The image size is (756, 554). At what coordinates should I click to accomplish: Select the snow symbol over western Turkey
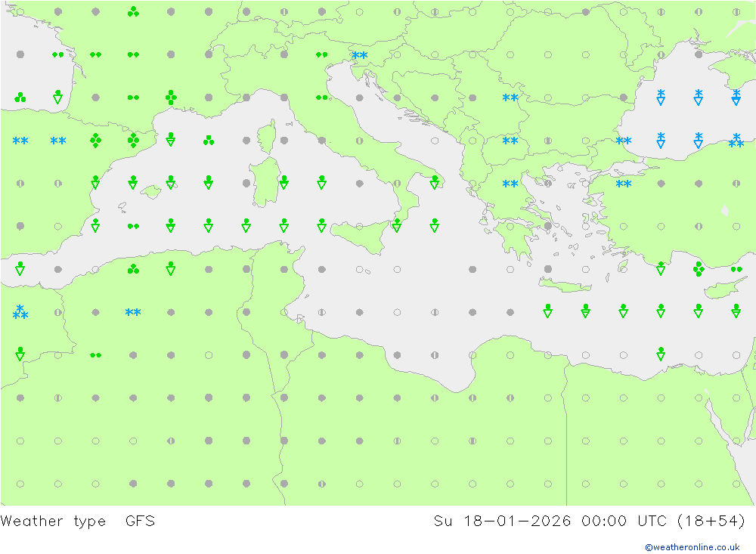coord(624,184)
